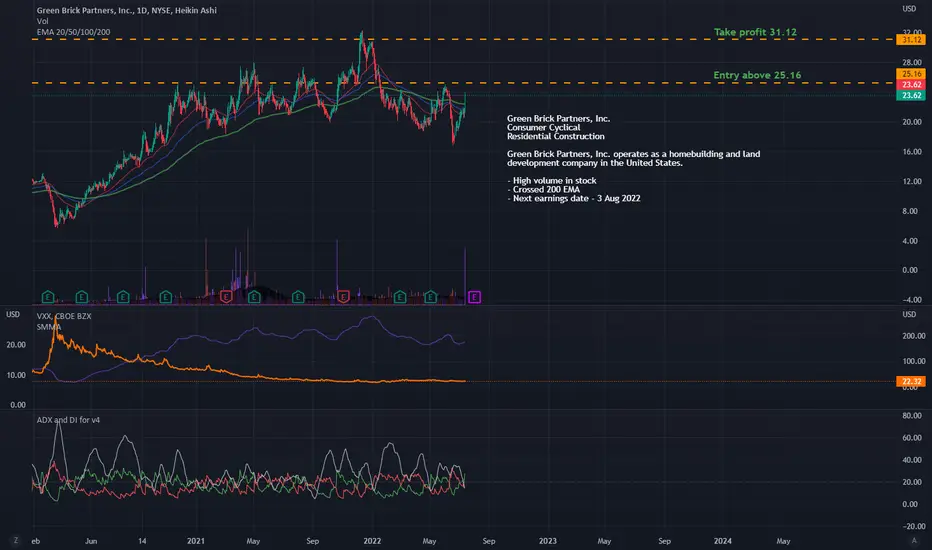Select the orange 31.12 price label
The height and width of the screenshot is (550, 932).
[x=911, y=40]
